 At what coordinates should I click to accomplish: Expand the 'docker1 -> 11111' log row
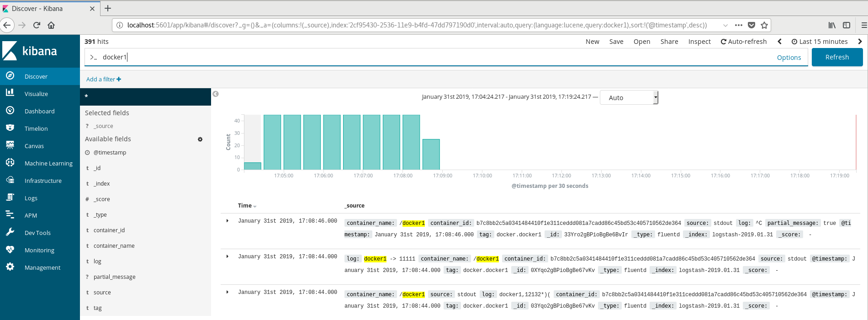click(228, 256)
